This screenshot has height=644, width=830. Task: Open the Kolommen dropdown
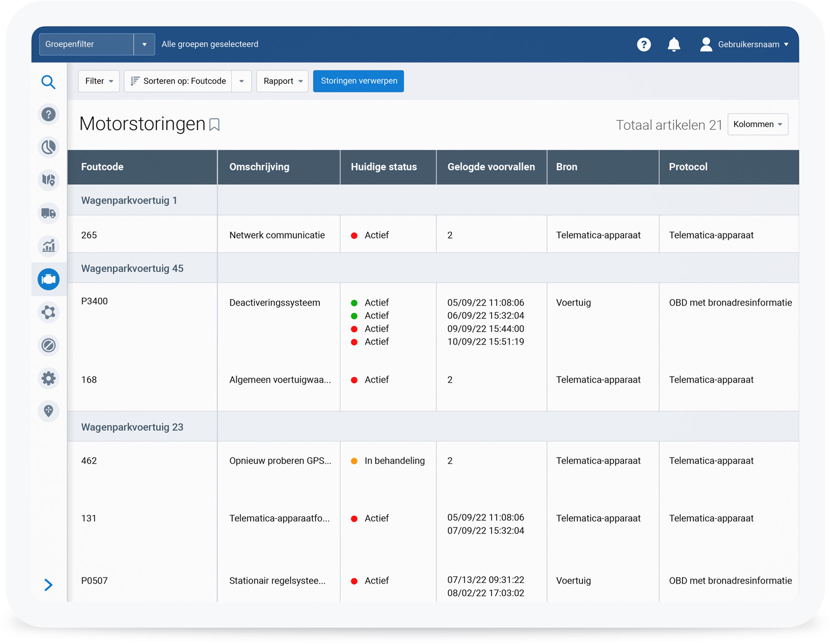coord(758,124)
